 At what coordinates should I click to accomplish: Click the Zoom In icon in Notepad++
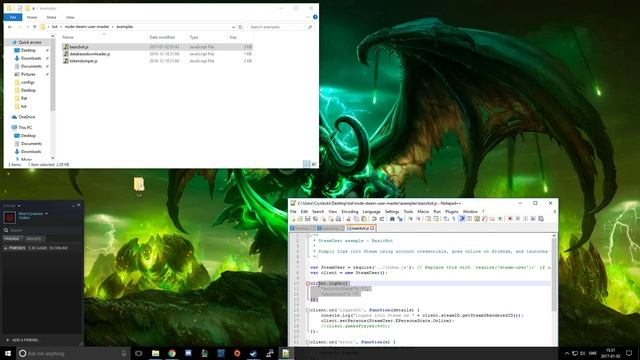(411, 219)
